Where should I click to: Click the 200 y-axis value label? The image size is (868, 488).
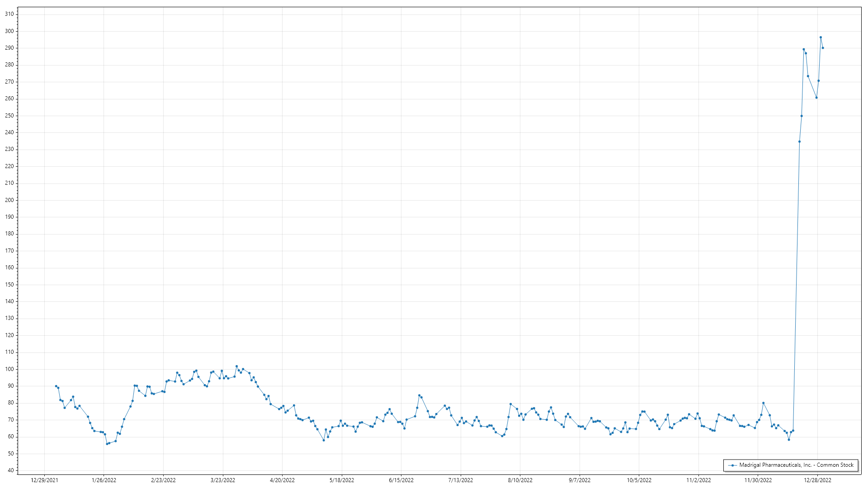click(9, 200)
